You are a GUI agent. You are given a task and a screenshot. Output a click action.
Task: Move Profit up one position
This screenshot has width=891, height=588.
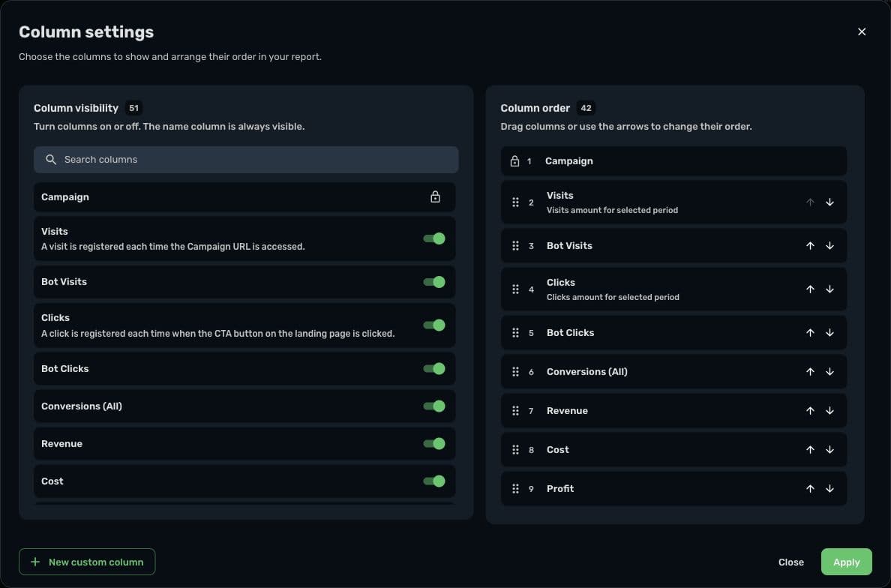tap(810, 488)
